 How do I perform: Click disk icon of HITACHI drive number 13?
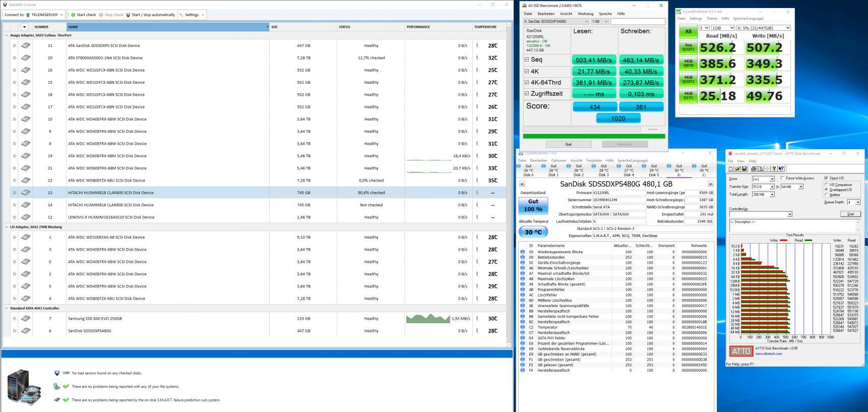(x=26, y=193)
